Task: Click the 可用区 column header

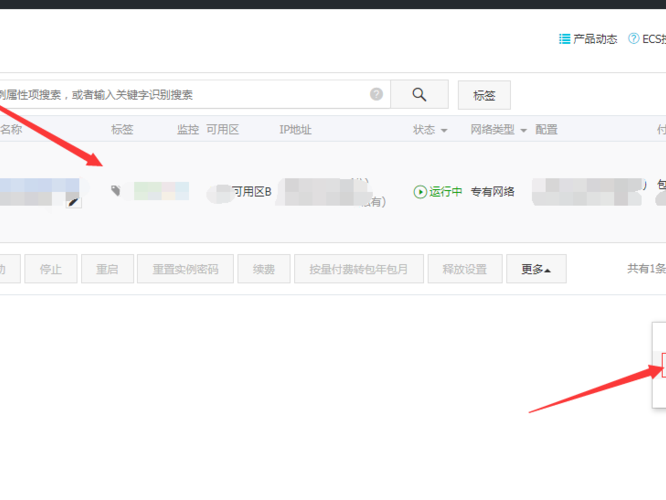Action: [223, 130]
